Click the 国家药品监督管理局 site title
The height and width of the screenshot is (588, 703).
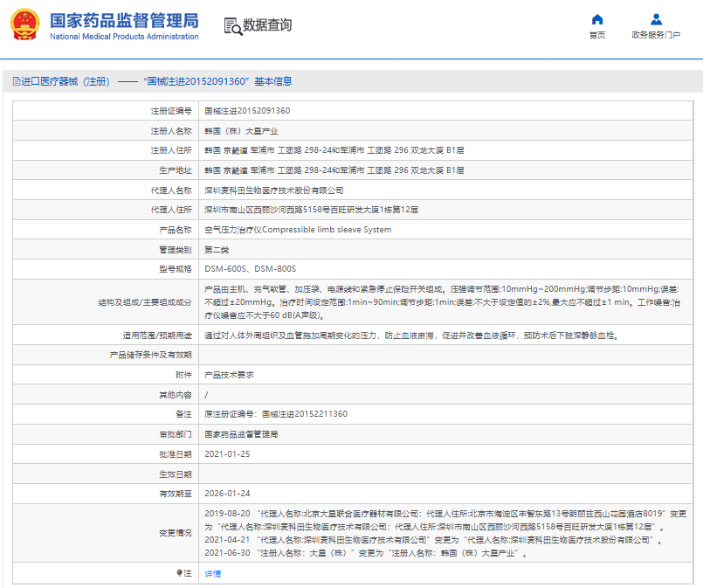coord(124,21)
